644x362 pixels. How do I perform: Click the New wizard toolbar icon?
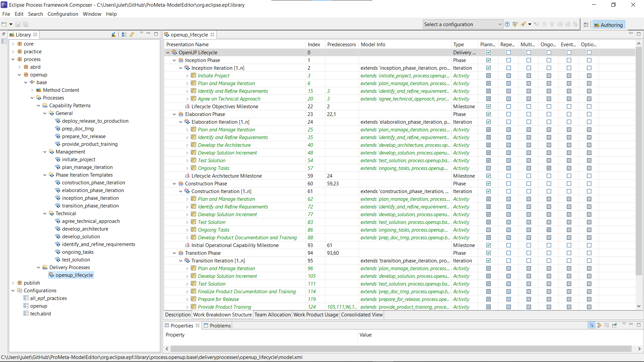coord(4,24)
